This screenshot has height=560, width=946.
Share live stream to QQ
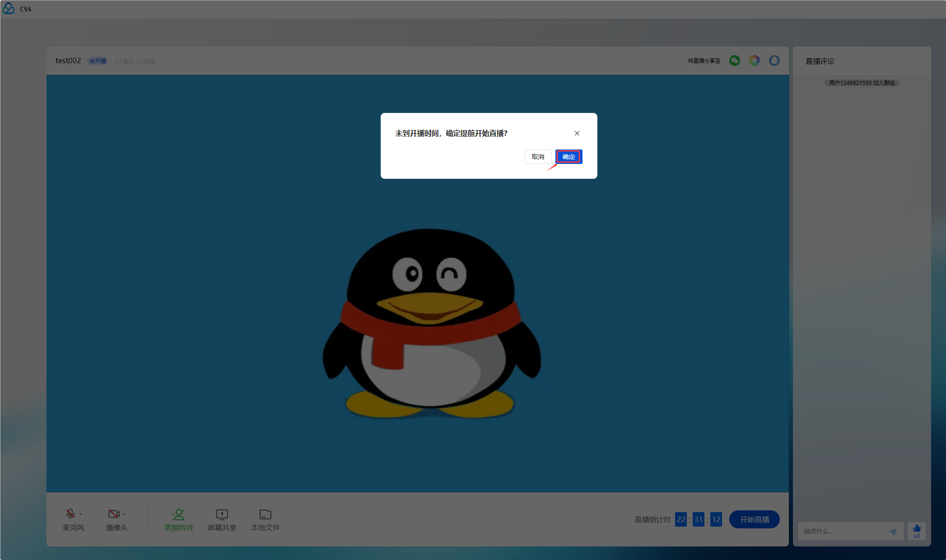(x=774, y=61)
